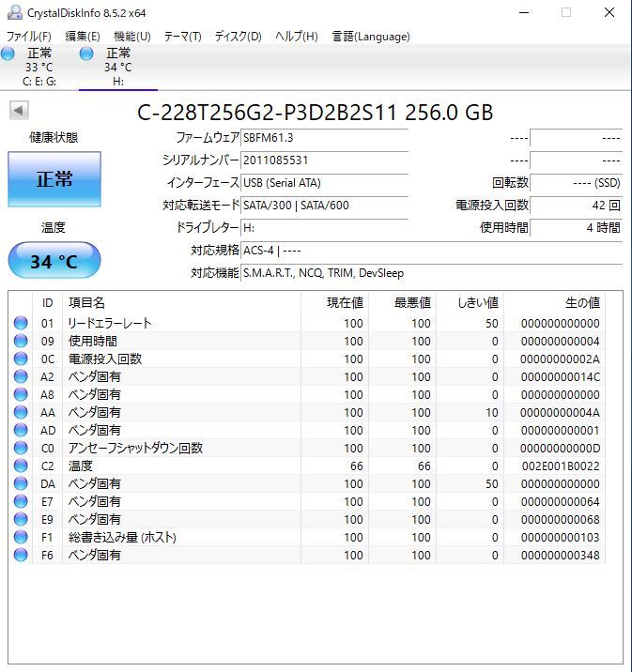
Task: Click the blue status icon for ID AD
Action: click(21, 430)
